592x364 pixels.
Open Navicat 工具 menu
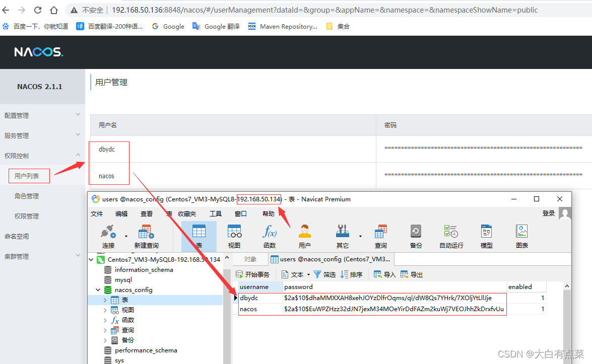[x=216, y=214]
